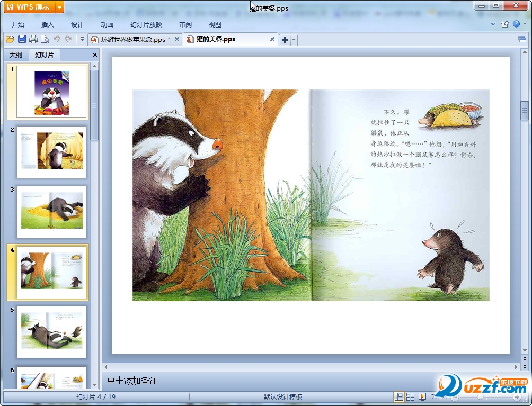Select slide 5 thumbnail

click(x=51, y=332)
